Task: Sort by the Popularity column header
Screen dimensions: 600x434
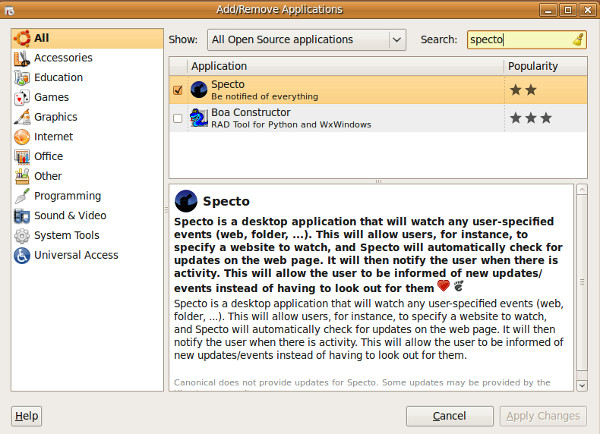Action: tap(545, 66)
